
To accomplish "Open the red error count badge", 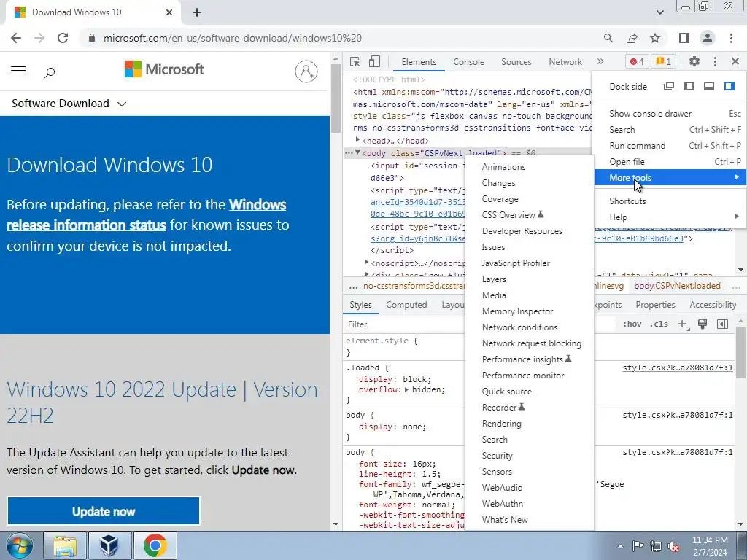I will 637,61.
